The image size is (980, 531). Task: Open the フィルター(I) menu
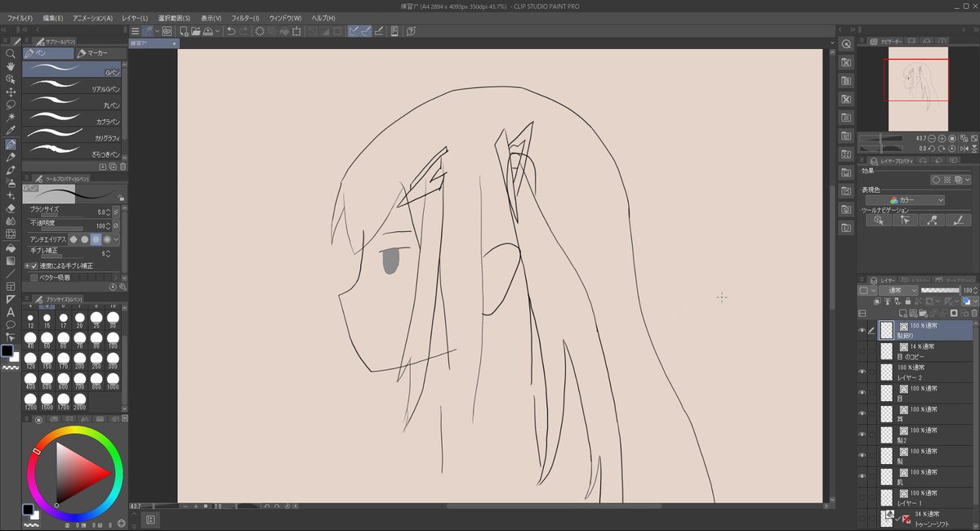coord(245,18)
